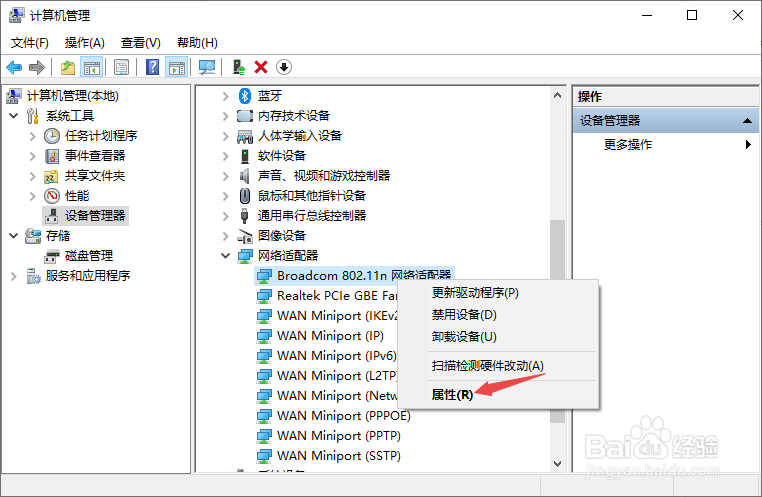This screenshot has width=762, height=497.
Task: Expand the 任务计划程序 node
Action: pos(33,136)
